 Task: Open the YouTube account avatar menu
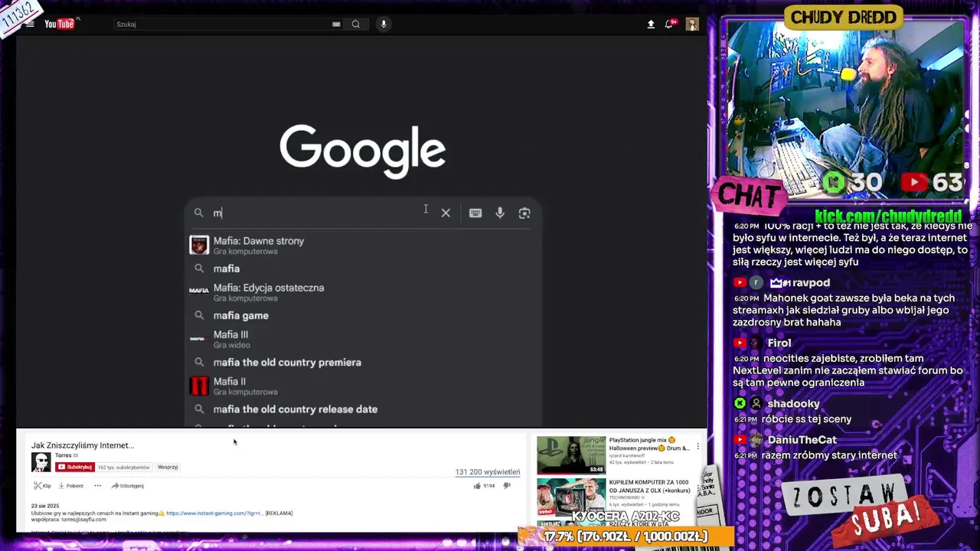point(692,24)
